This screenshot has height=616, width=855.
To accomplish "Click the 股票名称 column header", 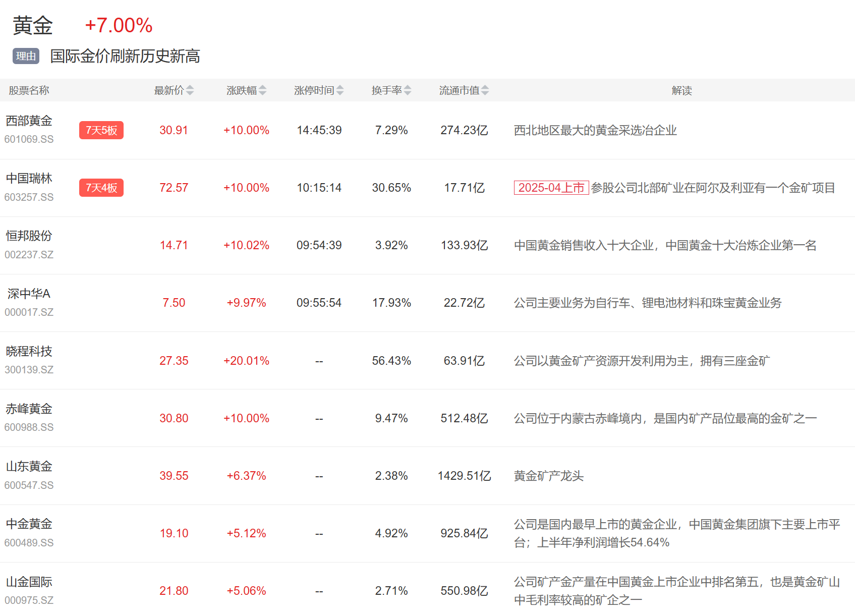I will [x=29, y=90].
